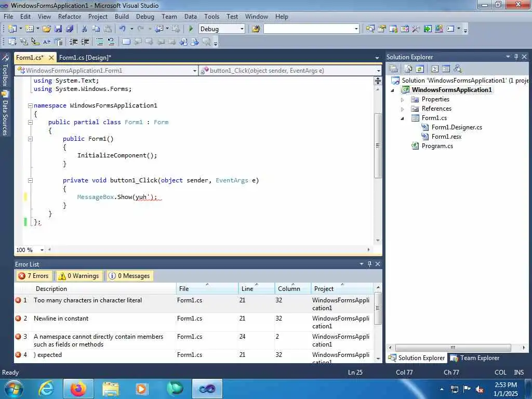The width and height of the screenshot is (532, 399).
Task: Click the New Project toolbar icon
Action: pyautogui.click(x=12, y=29)
